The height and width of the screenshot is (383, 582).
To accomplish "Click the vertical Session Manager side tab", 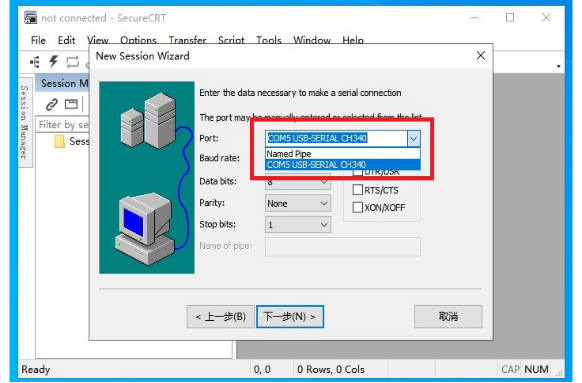I will [x=24, y=122].
